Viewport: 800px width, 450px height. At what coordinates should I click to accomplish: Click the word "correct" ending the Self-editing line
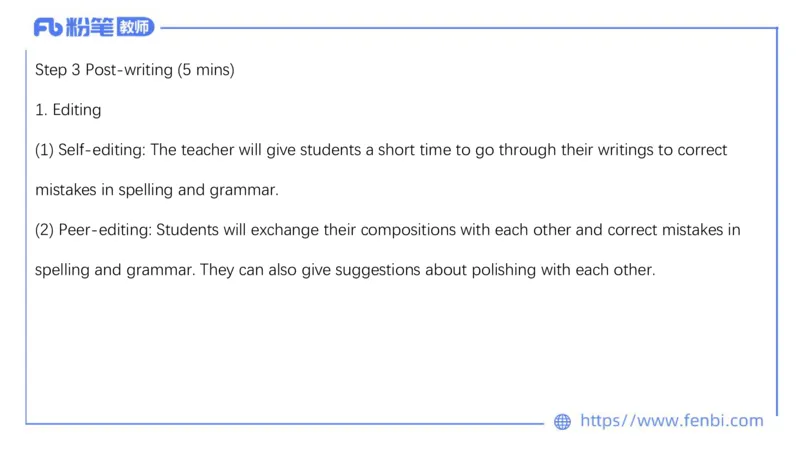(x=701, y=150)
